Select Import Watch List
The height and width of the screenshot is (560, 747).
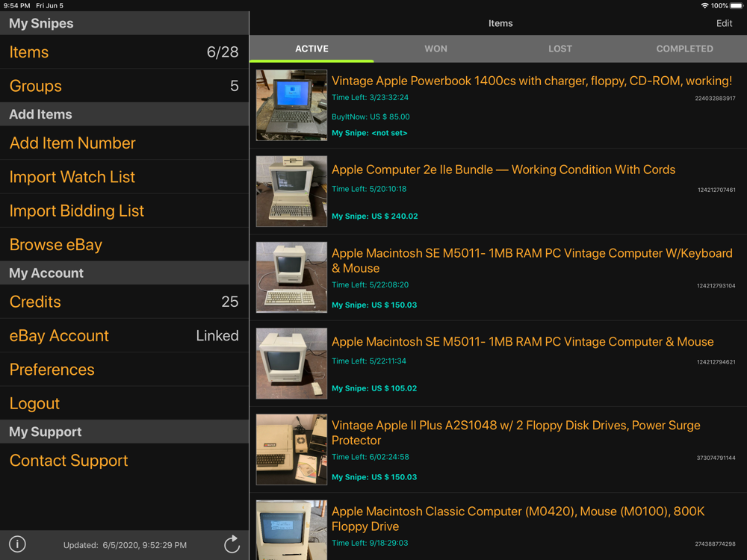124,177
